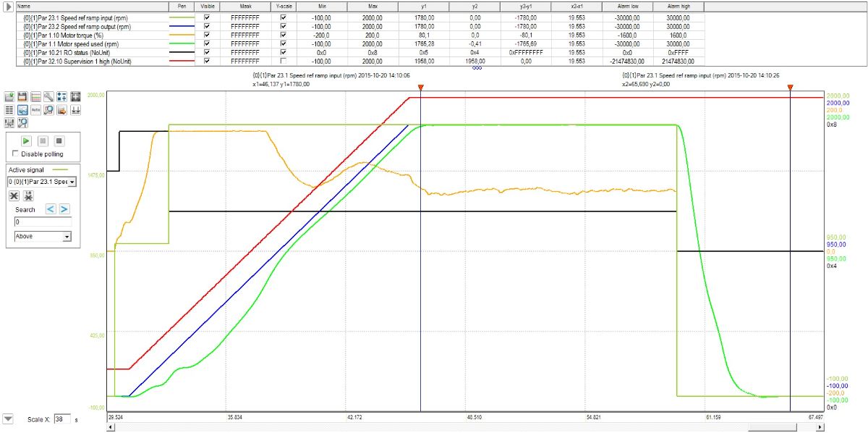
Task: Click the green start monitoring play button
Action: (x=27, y=140)
